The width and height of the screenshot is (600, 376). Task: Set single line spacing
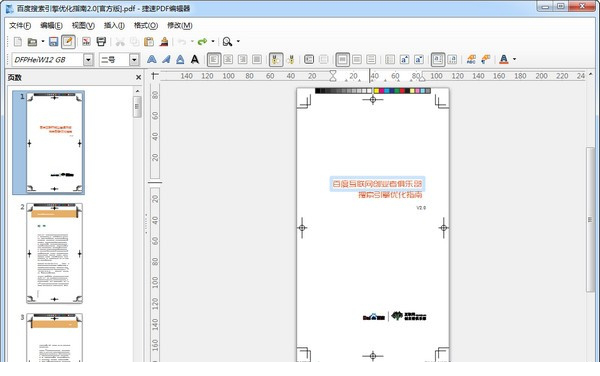pos(342,59)
